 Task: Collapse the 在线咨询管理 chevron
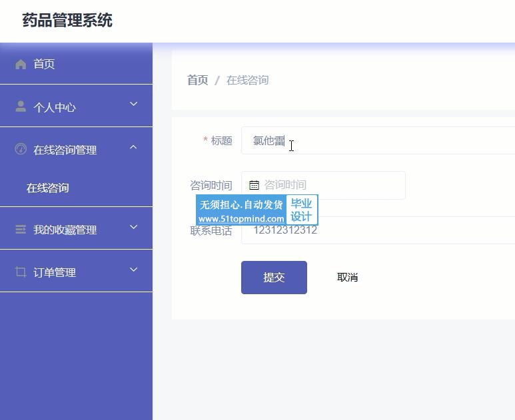click(133, 147)
